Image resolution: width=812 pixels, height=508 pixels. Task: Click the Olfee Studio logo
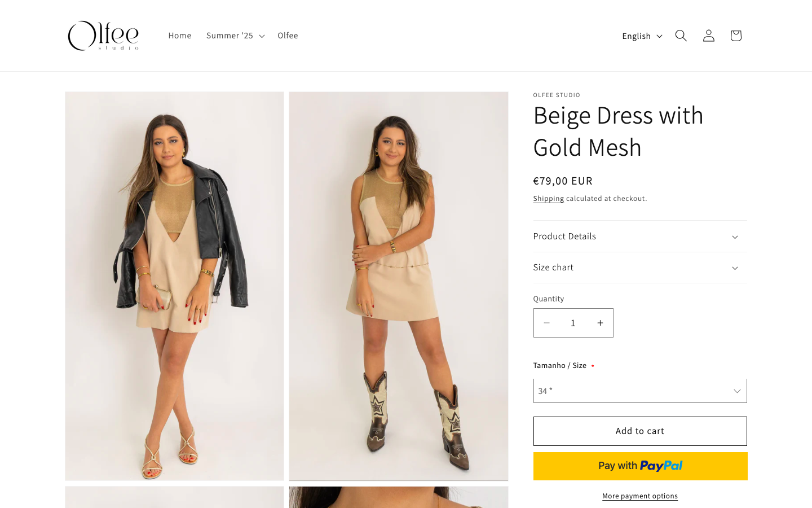[x=103, y=36]
